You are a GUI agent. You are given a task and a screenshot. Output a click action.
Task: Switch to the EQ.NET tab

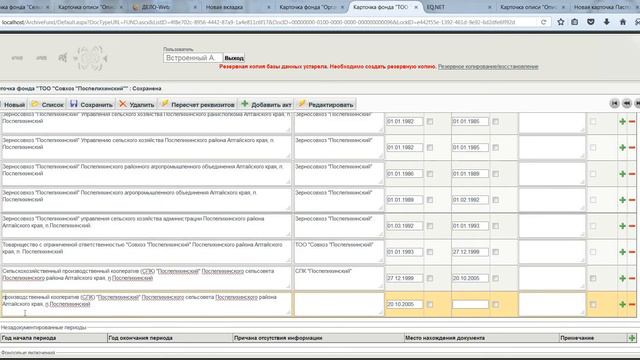pos(458,7)
